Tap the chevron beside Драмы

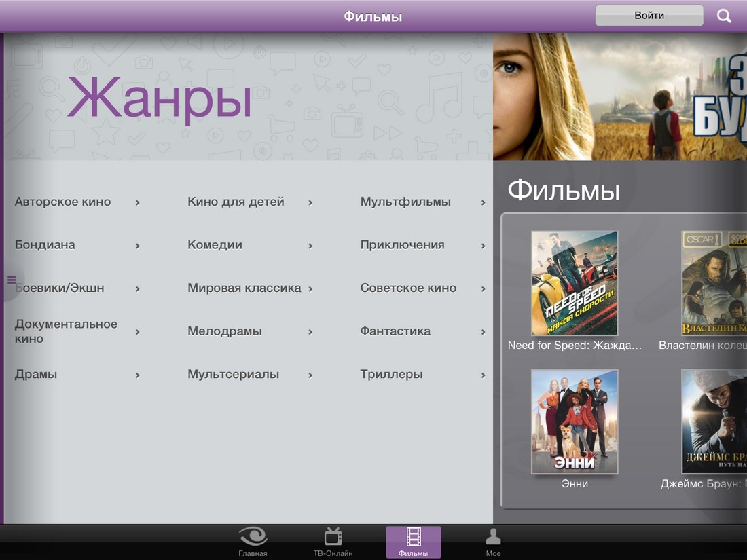[x=137, y=375]
